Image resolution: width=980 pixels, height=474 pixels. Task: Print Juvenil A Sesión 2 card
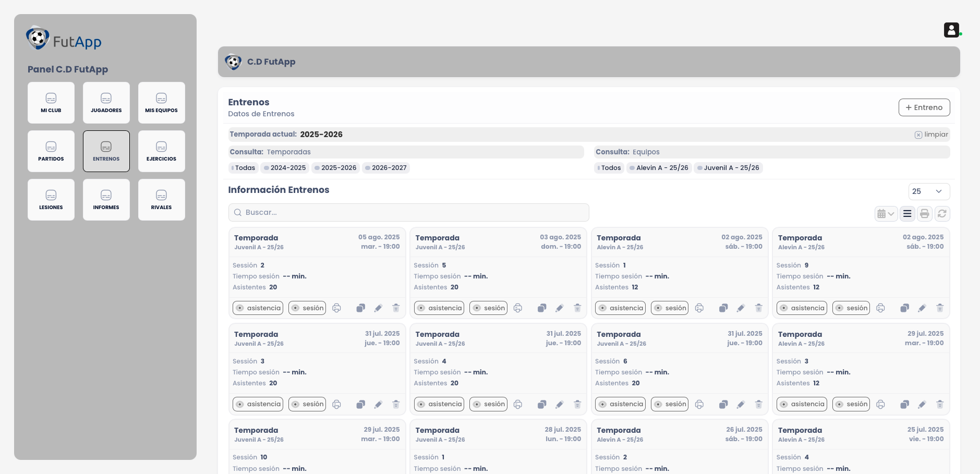[x=337, y=308]
